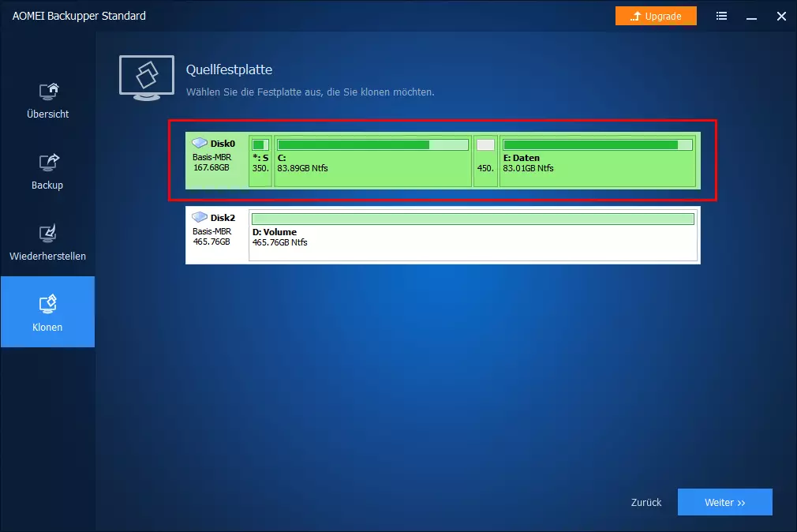797x532 pixels.
Task: Click the C: 83.89GB Ntfs partition
Action: tap(372, 161)
